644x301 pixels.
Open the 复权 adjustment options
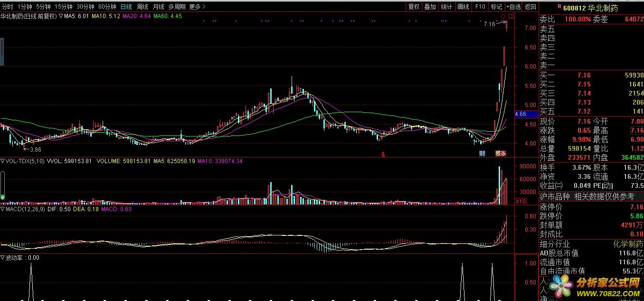414,7
